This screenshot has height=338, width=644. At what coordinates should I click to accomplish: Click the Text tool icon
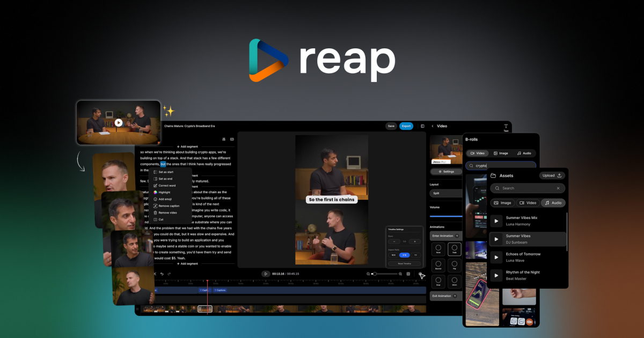506,127
